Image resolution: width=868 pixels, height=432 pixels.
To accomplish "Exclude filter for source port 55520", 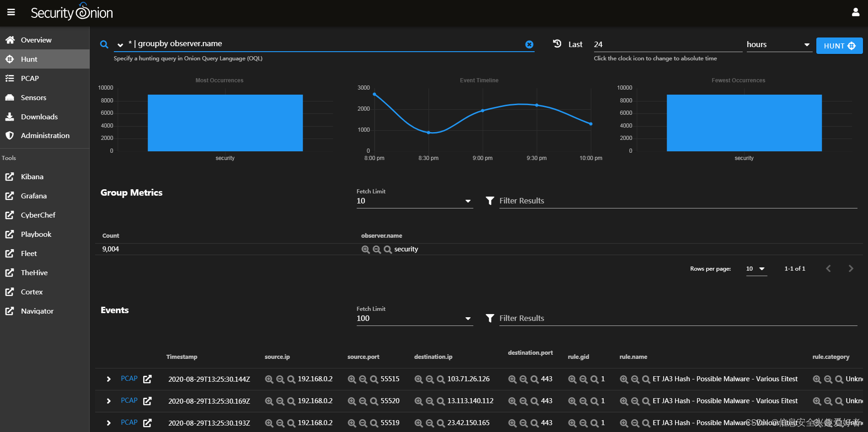I will click(x=363, y=401).
